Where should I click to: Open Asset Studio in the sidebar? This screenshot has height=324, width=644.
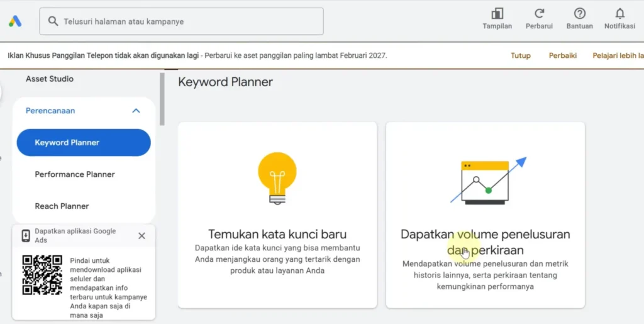(x=50, y=79)
